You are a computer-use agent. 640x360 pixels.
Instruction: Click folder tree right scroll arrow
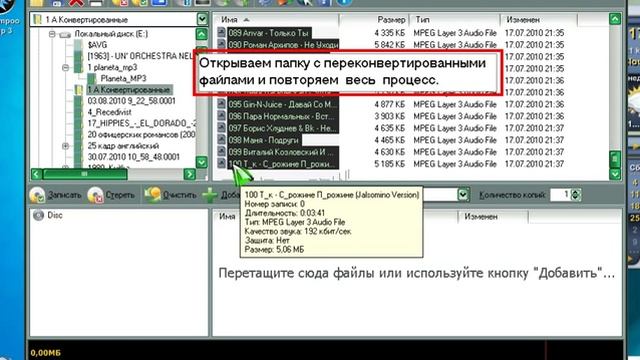click(190, 175)
